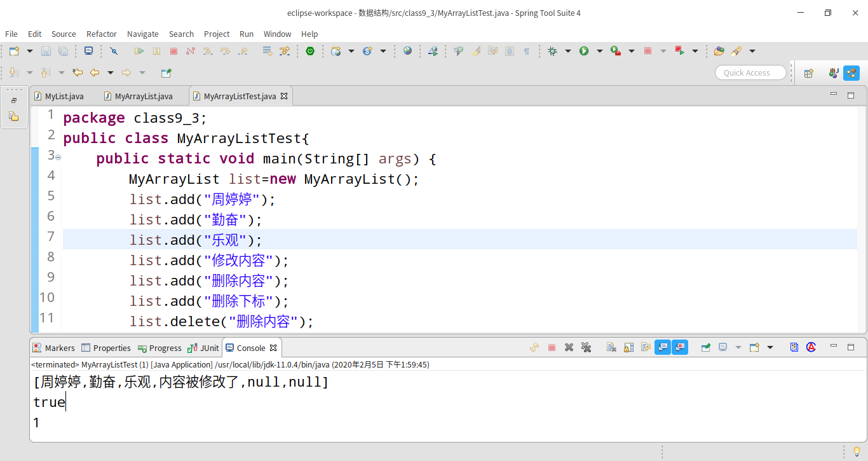
Task: Minimize the Console view panel
Action: (x=834, y=347)
